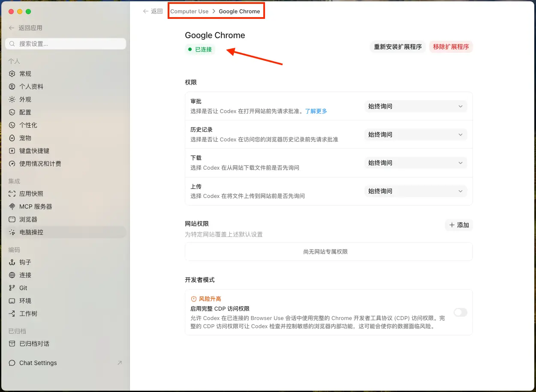Open the 常规 settings label
Screen dimensions: 536x392
(x=25, y=74)
